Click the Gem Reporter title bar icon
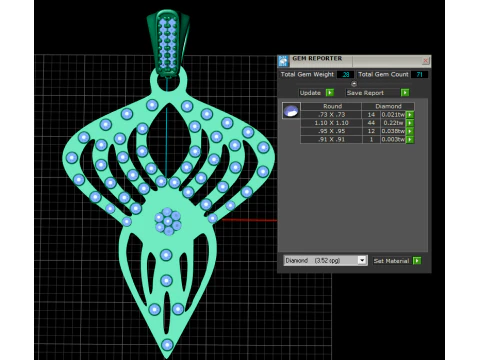 tap(283, 61)
